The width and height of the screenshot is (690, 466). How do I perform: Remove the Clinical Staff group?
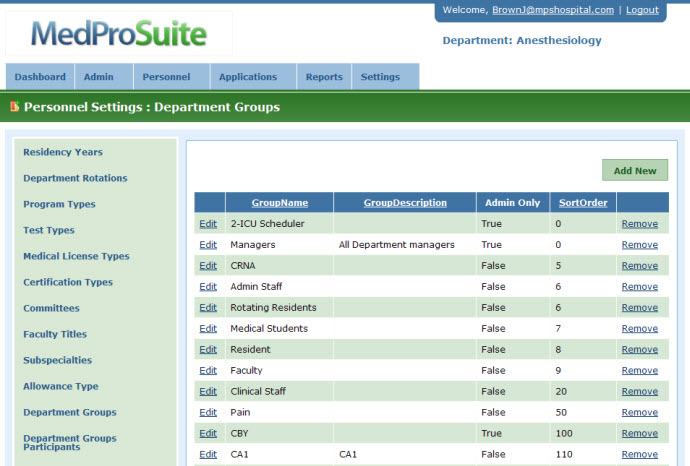pos(640,392)
